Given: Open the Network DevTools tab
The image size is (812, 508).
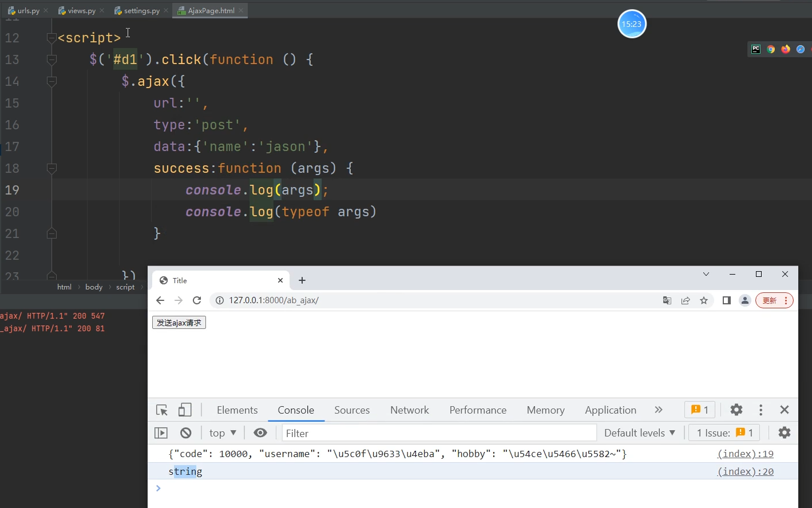Looking at the screenshot, I should (x=410, y=410).
